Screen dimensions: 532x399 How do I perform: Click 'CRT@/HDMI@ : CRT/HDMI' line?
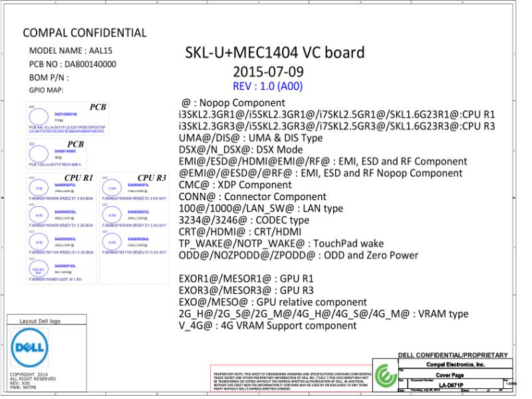(x=240, y=231)
